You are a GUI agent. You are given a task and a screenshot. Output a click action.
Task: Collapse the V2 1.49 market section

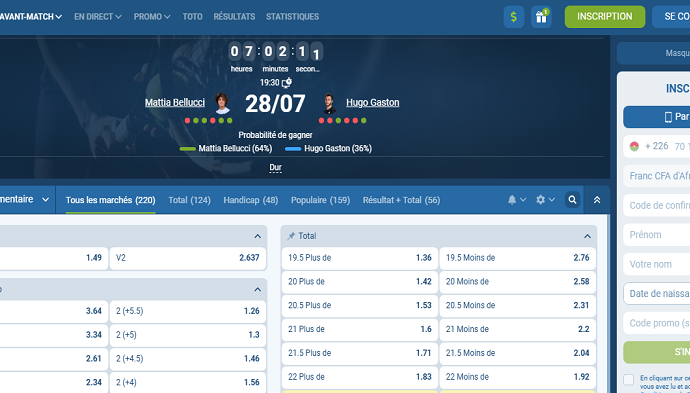point(257,236)
